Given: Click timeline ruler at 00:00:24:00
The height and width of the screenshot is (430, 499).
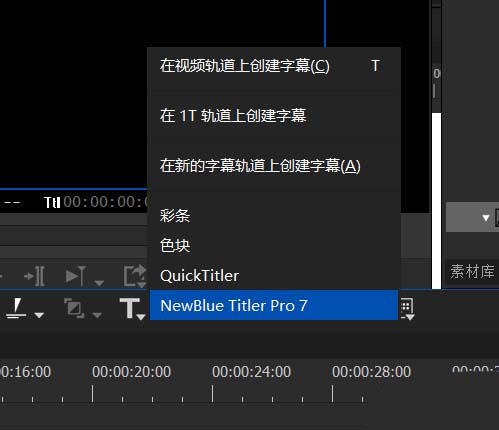Looking at the screenshot, I should 252,372.
